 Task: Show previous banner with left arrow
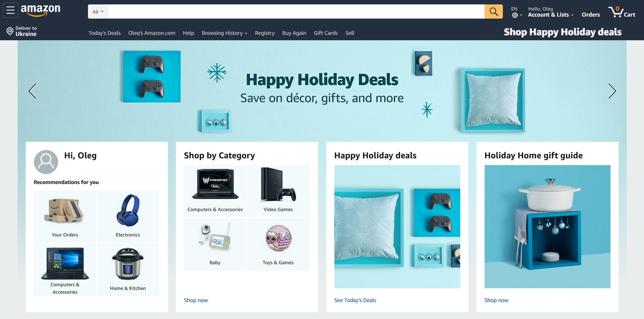pos(32,91)
